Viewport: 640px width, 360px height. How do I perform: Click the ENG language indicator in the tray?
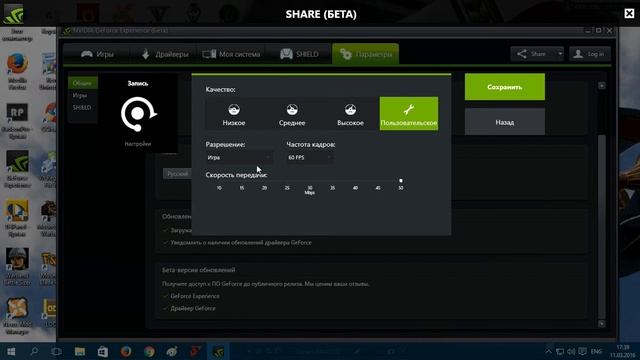point(596,351)
